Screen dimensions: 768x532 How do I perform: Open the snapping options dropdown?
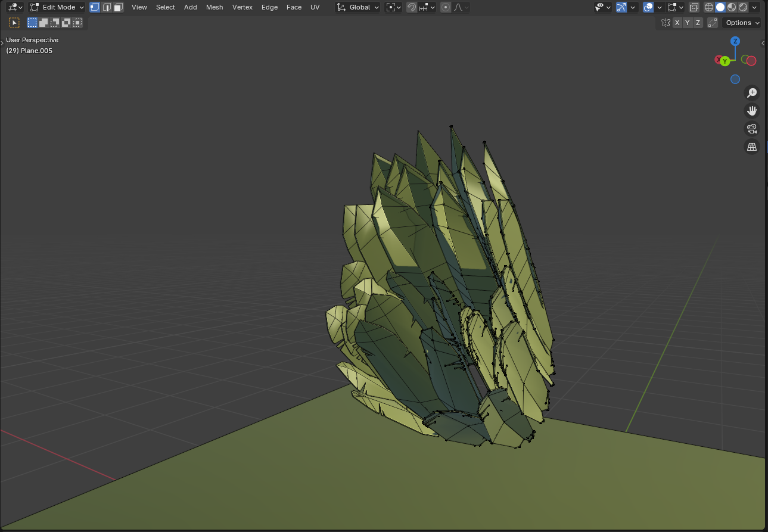point(427,7)
